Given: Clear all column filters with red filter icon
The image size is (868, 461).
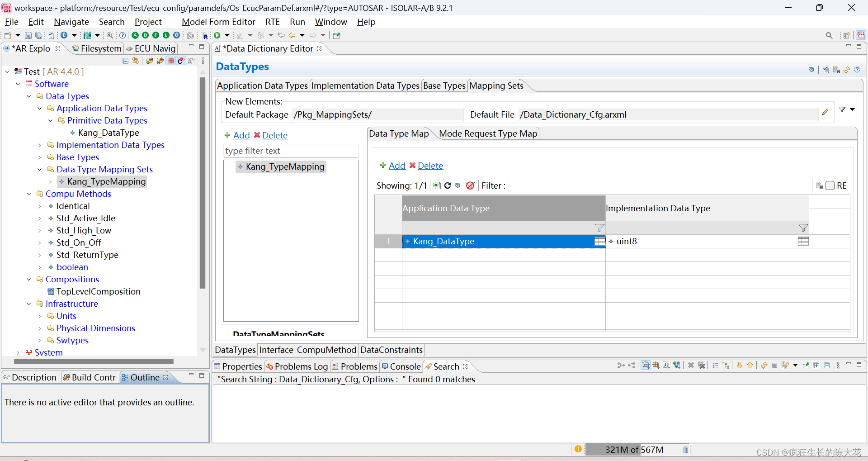Looking at the screenshot, I should click(470, 185).
